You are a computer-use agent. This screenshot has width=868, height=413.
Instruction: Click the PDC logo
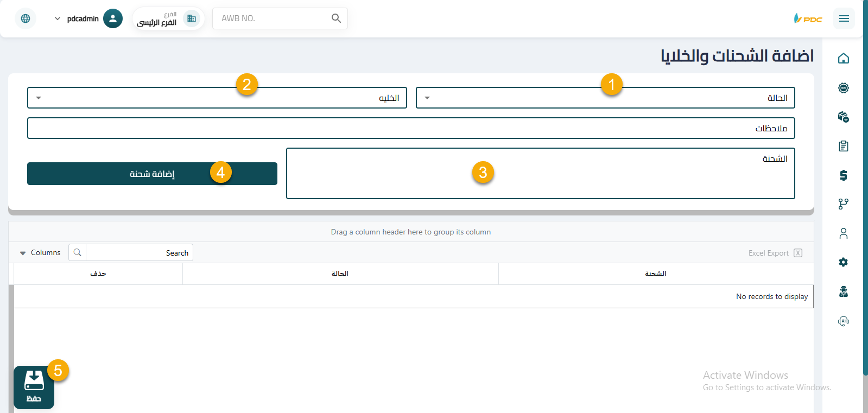[808, 18]
